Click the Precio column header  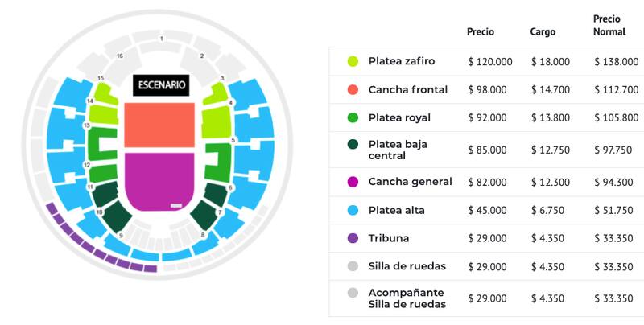481,32
